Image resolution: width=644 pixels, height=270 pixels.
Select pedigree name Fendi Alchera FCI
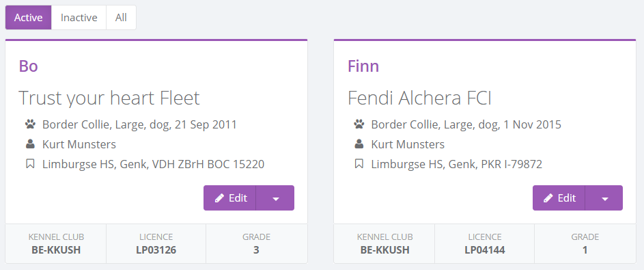click(420, 98)
